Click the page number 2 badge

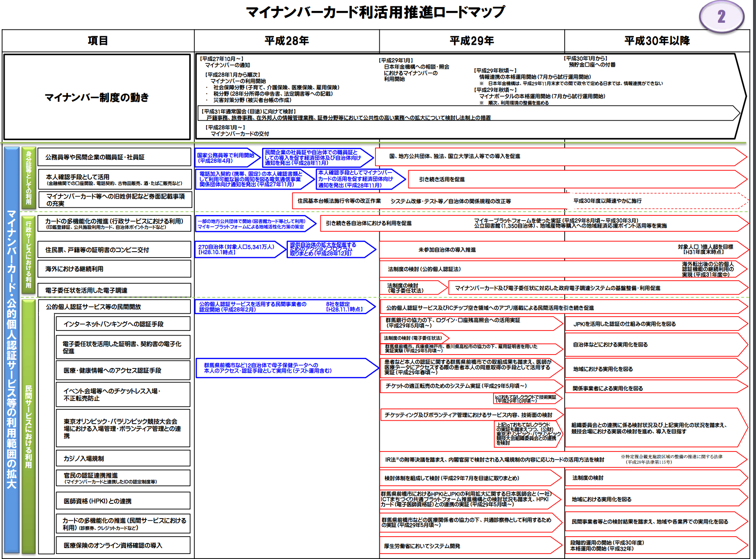tap(721, 17)
